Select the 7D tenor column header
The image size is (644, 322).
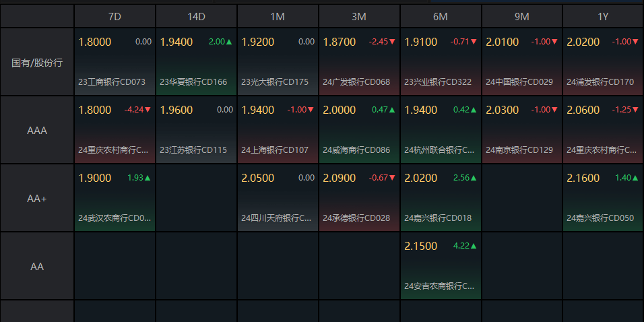coord(115,16)
